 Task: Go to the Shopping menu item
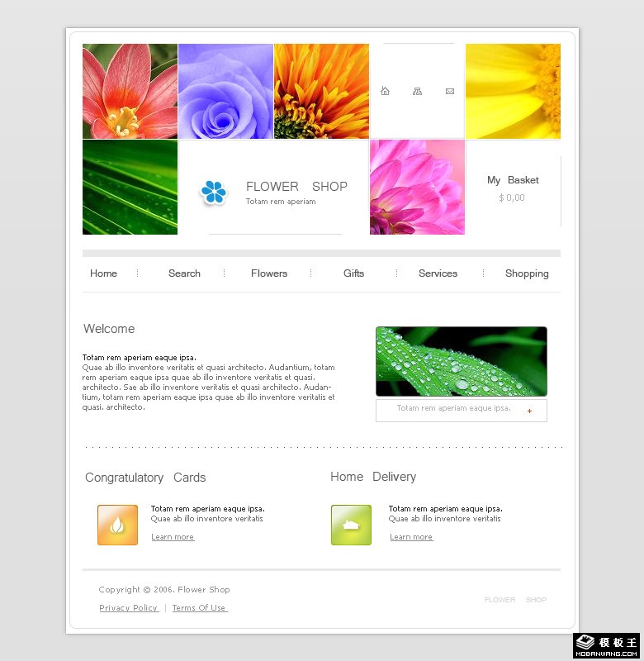pos(527,273)
